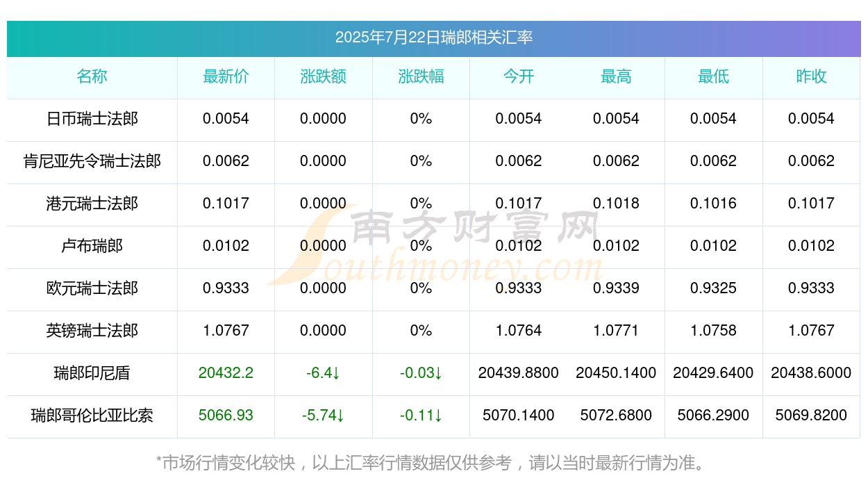Select the '最高' column header

coord(616,76)
